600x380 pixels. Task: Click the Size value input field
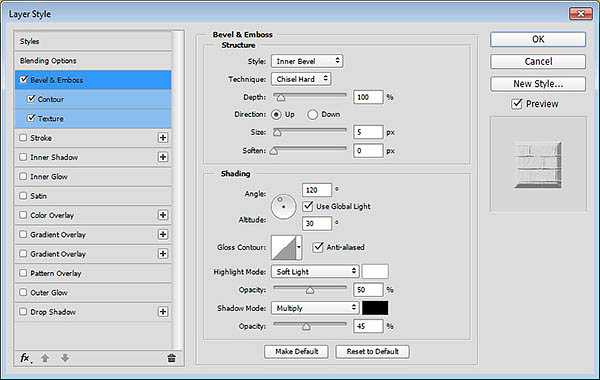click(x=368, y=132)
